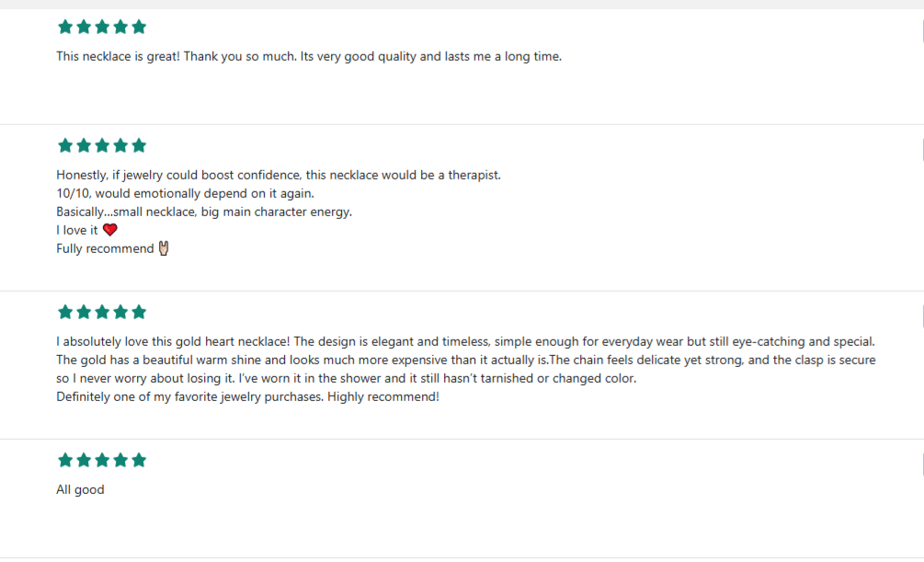Screen dimensions: 924x562
Task: Click the first star of the gold heart necklace review
Action: 65,312
